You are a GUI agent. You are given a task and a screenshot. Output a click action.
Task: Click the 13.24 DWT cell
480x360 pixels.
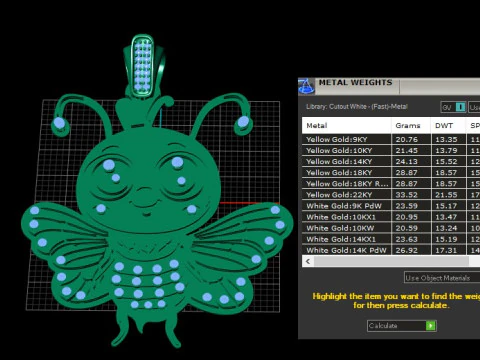point(448,228)
